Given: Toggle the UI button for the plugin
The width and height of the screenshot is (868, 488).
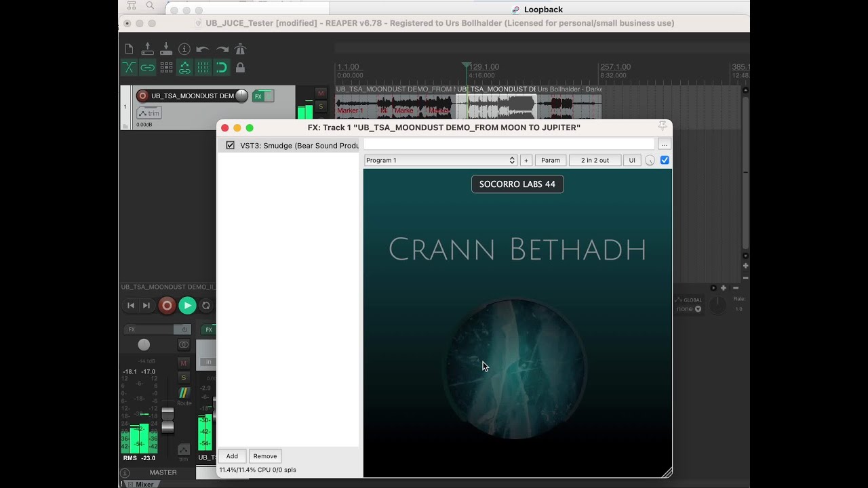Looking at the screenshot, I should (x=632, y=161).
